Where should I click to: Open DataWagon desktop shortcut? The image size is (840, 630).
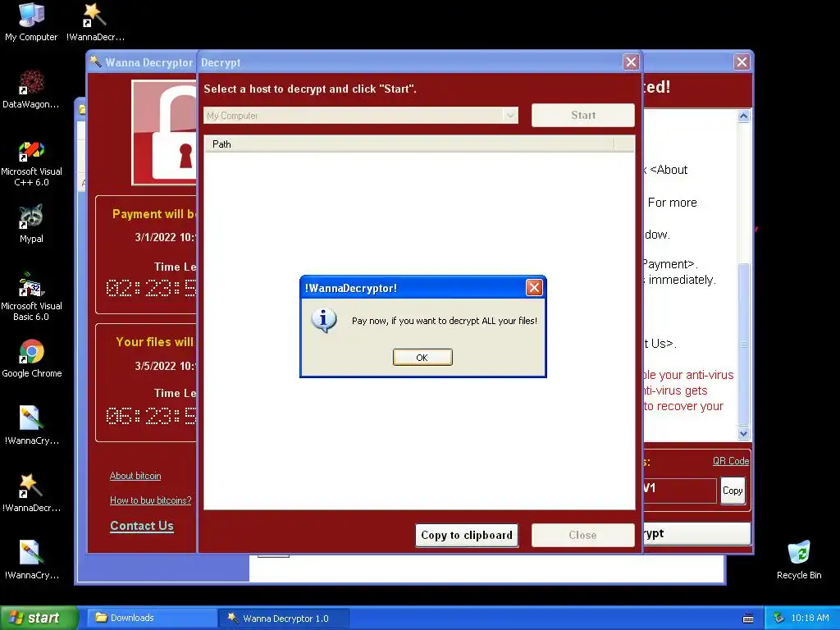31,89
